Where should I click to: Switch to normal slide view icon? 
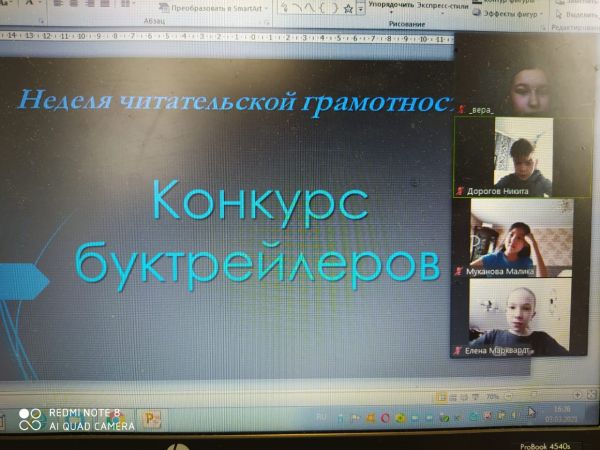pos(442,396)
